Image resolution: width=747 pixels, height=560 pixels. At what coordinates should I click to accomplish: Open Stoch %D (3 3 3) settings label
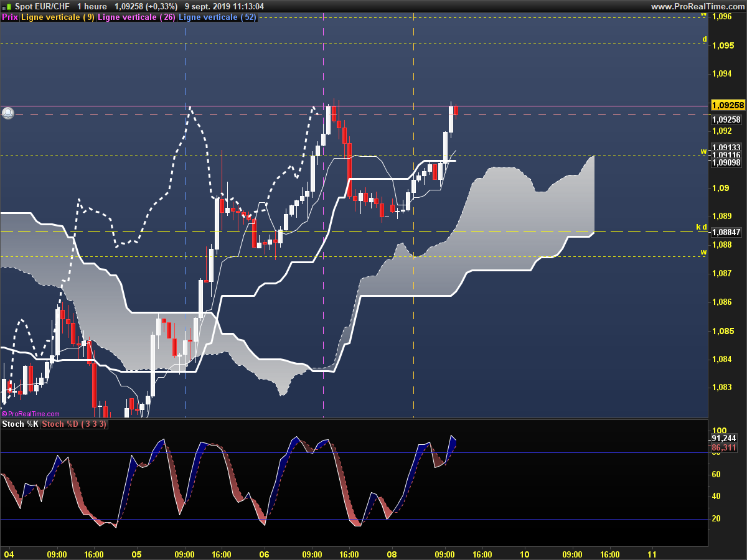74,424
